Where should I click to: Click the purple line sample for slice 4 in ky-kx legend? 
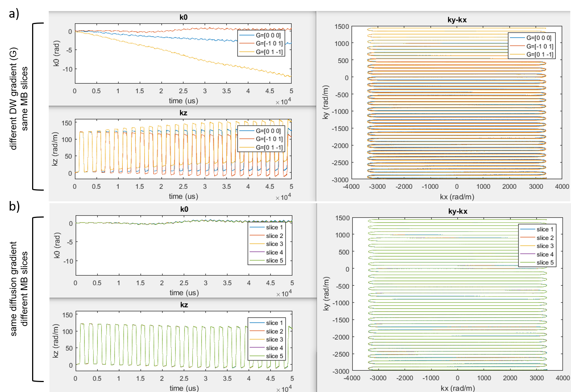527,254
